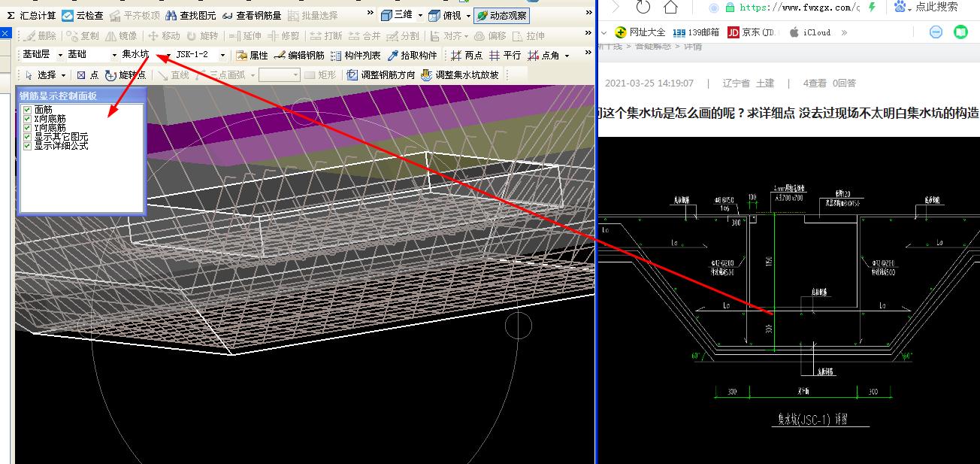Open the 属性 properties panel

coord(252,55)
